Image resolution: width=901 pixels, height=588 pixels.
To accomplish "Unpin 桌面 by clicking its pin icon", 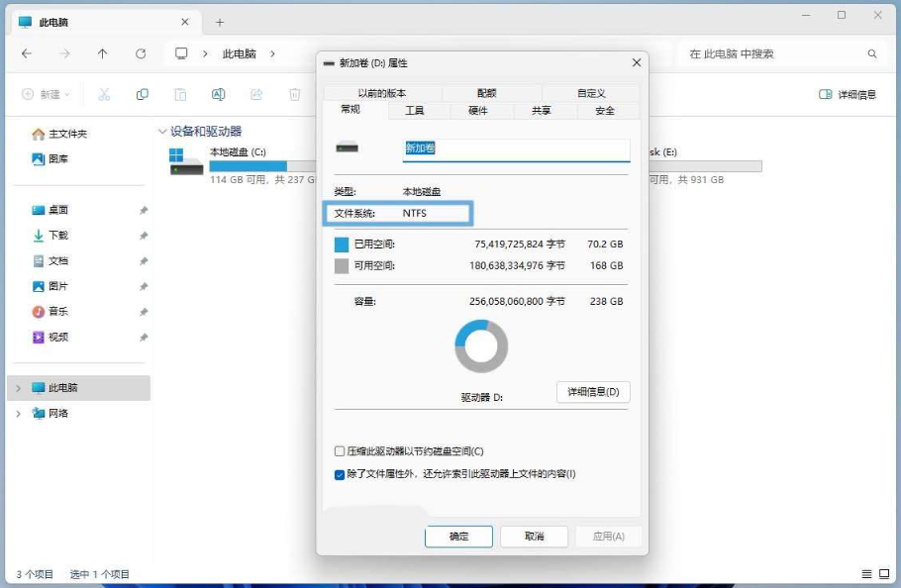I will [x=142, y=210].
